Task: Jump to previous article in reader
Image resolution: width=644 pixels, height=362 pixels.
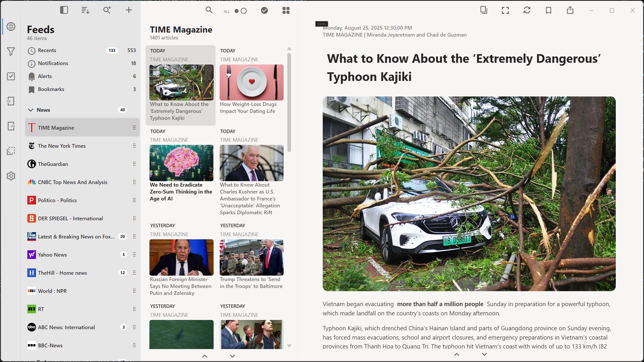Action: pos(457,355)
